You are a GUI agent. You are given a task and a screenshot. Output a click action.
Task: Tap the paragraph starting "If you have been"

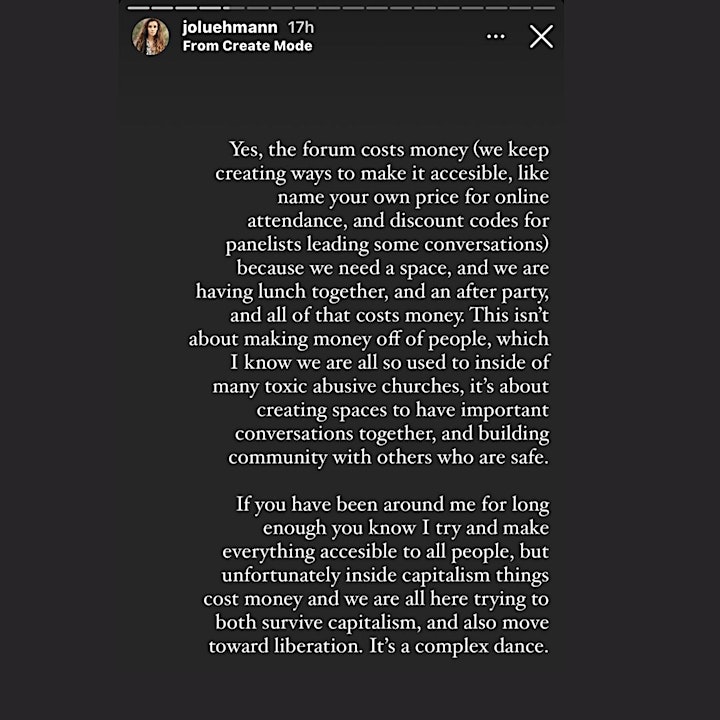click(376, 575)
